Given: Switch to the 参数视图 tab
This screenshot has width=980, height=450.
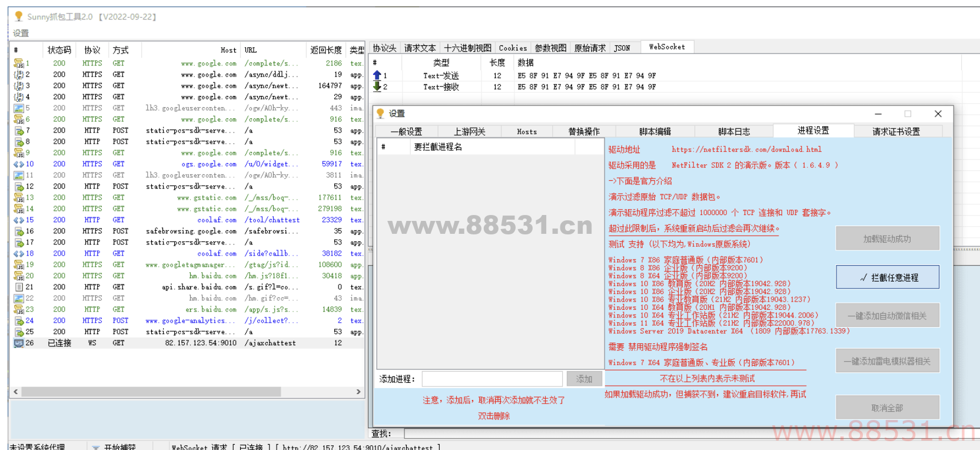Looking at the screenshot, I should click(551, 48).
